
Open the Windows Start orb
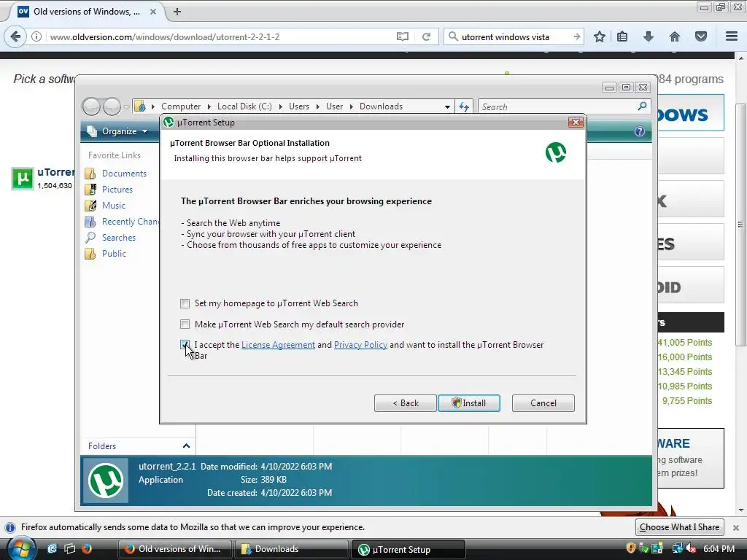[x=22, y=548]
